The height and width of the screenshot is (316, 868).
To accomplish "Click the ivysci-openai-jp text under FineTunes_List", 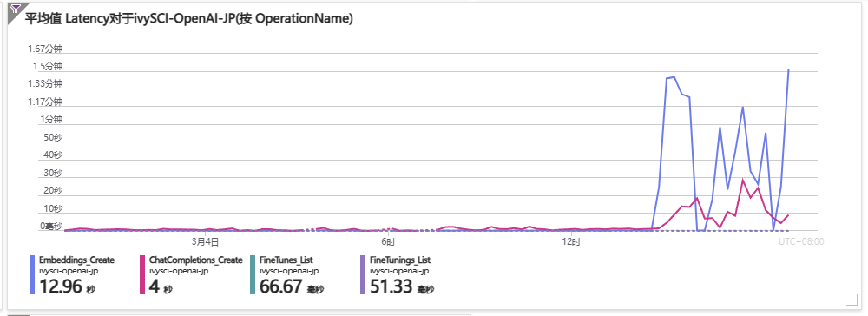I will 289,271.
